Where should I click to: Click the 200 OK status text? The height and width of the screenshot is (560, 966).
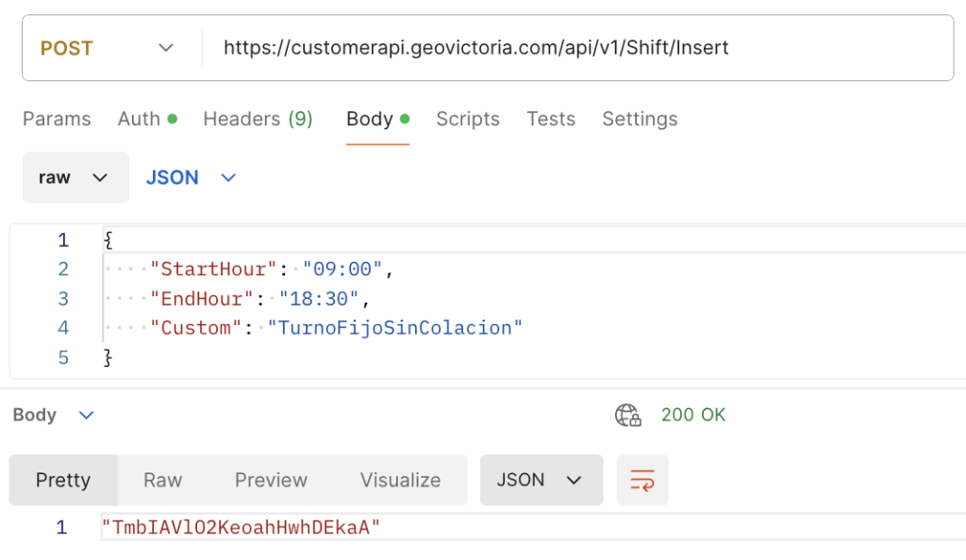(x=693, y=415)
